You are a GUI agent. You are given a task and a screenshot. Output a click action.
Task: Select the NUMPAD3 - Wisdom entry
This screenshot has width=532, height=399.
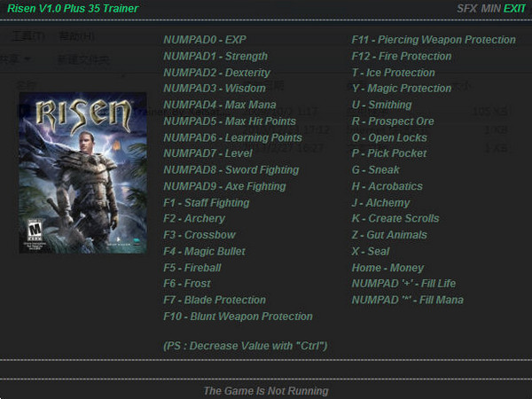coord(215,89)
